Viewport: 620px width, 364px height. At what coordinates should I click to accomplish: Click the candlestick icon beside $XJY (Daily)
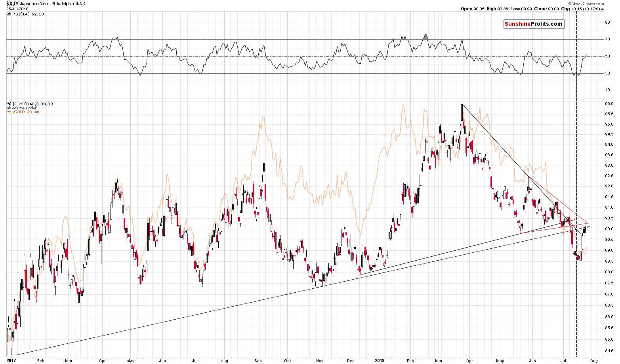click(9, 104)
